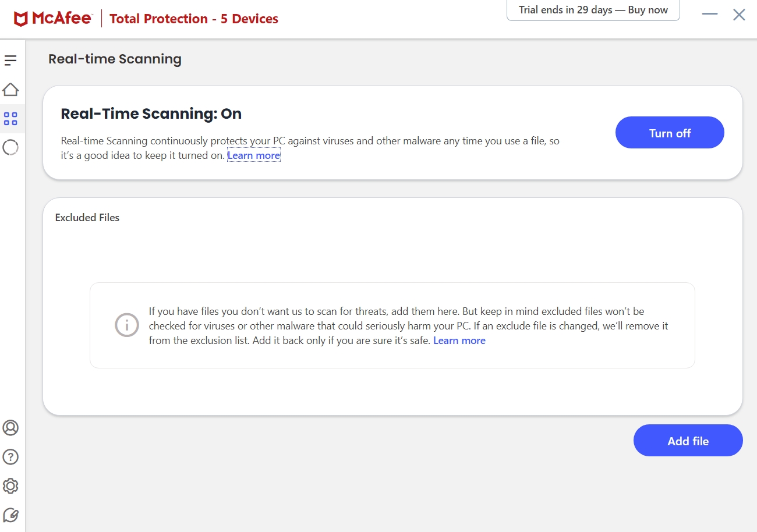The image size is (757, 532).
Task: Click the Add file button
Action: pyautogui.click(x=688, y=441)
